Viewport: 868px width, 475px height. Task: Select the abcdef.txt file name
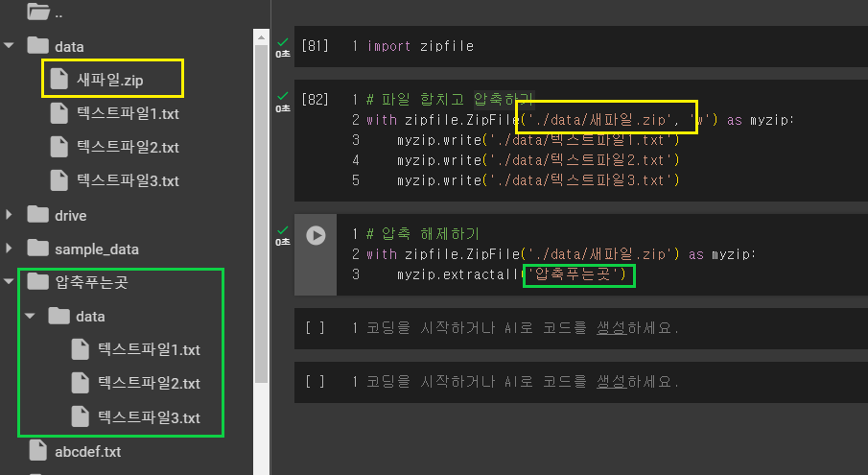pos(88,452)
